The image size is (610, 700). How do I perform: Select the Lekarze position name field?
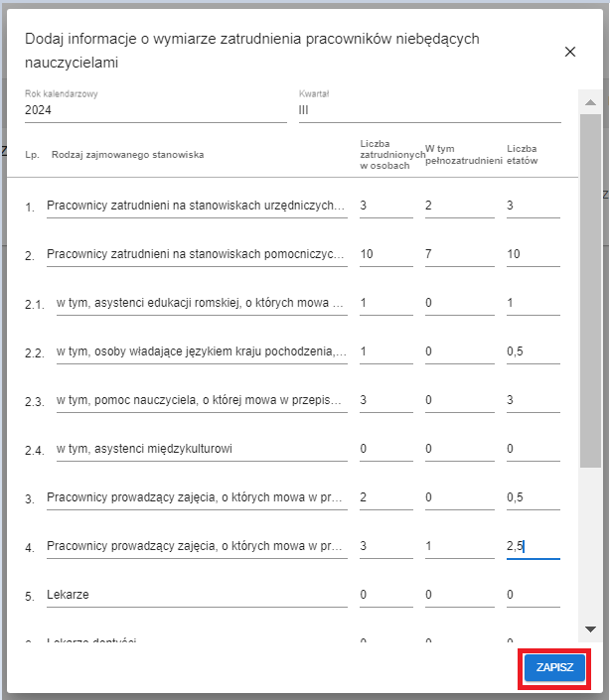tap(196, 596)
